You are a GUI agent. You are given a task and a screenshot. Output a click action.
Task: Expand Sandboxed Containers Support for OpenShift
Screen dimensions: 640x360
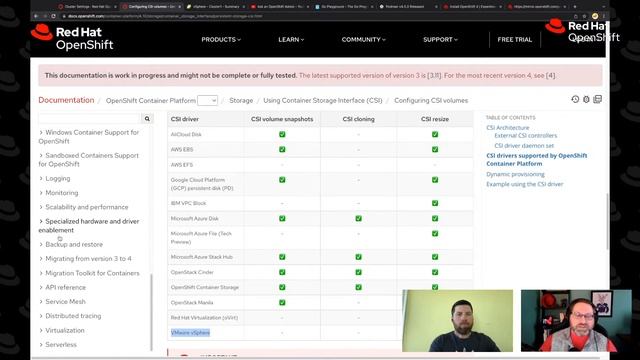point(89,160)
